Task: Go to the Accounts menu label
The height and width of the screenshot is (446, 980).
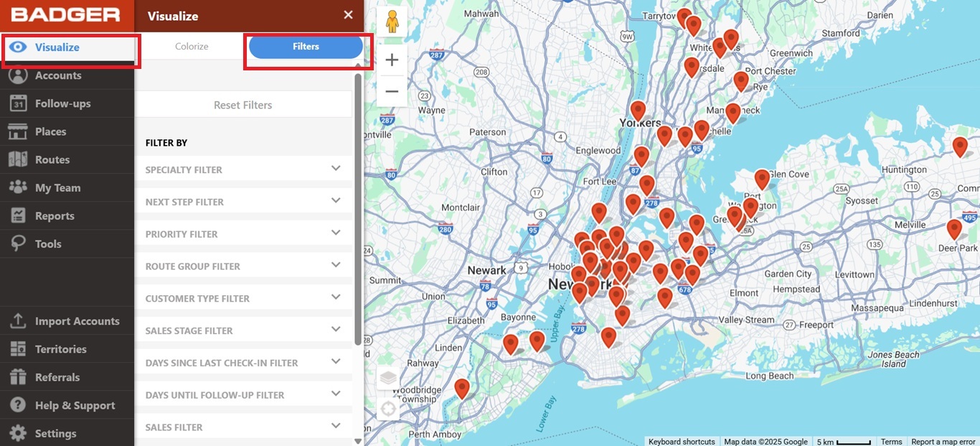Action: click(58, 75)
